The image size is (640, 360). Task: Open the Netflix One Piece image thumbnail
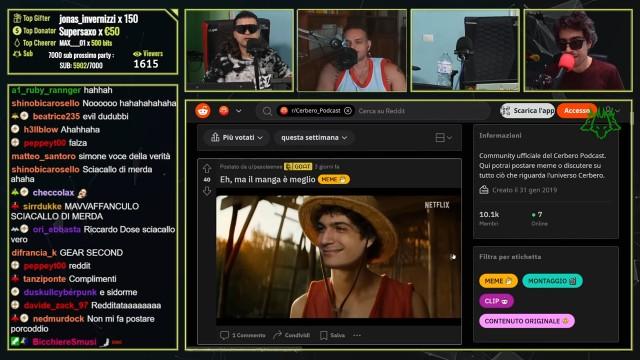[338, 256]
